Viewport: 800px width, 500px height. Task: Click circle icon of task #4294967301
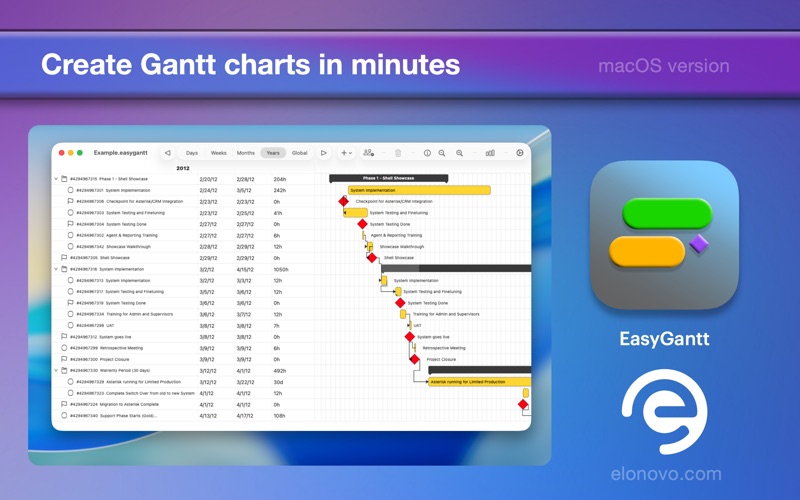[70, 190]
